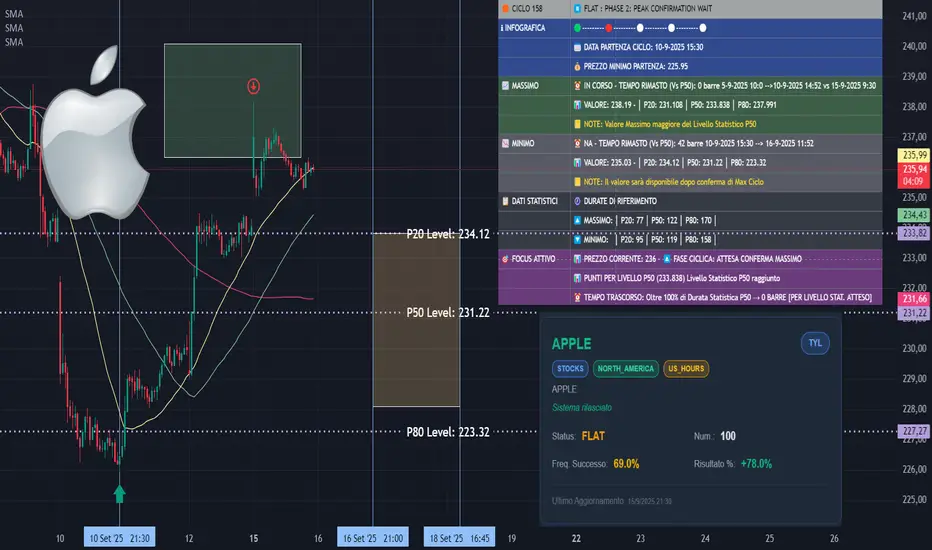Select the tan rectangle between P20 and P80

click(416, 320)
